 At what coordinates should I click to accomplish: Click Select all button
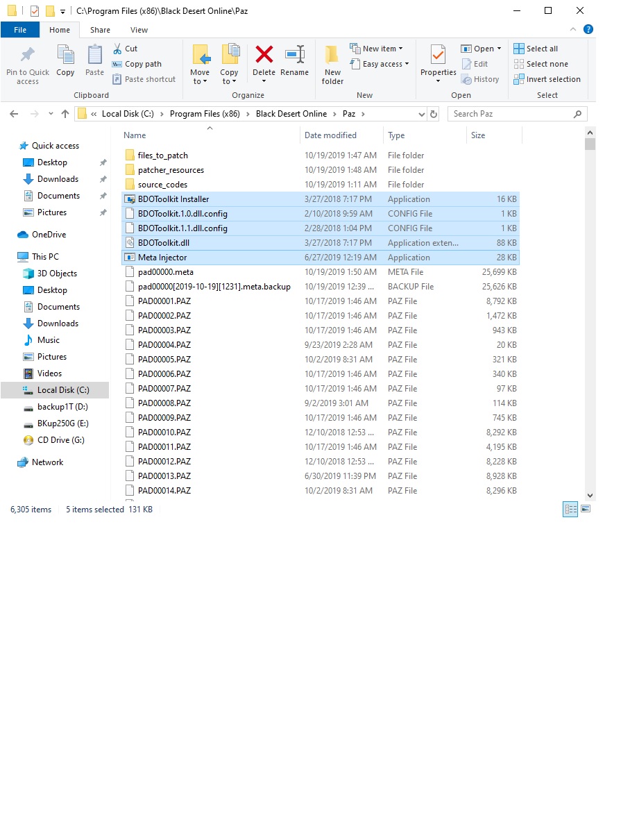(536, 49)
